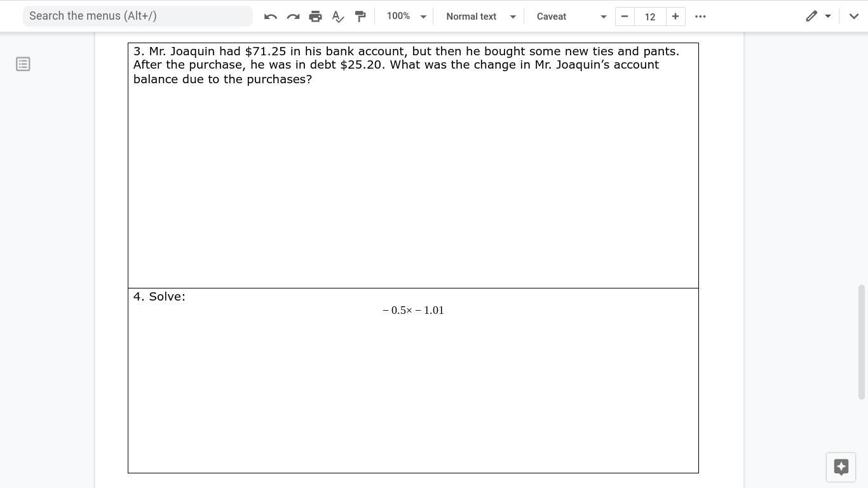Open the Caveat font dropdown
This screenshot has height=488, width=868.
571,17
